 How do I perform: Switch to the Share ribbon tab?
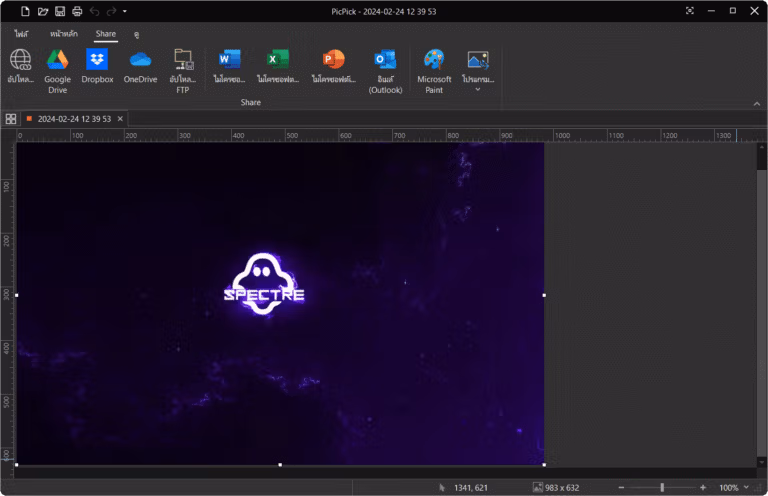[x=106, y=34]
